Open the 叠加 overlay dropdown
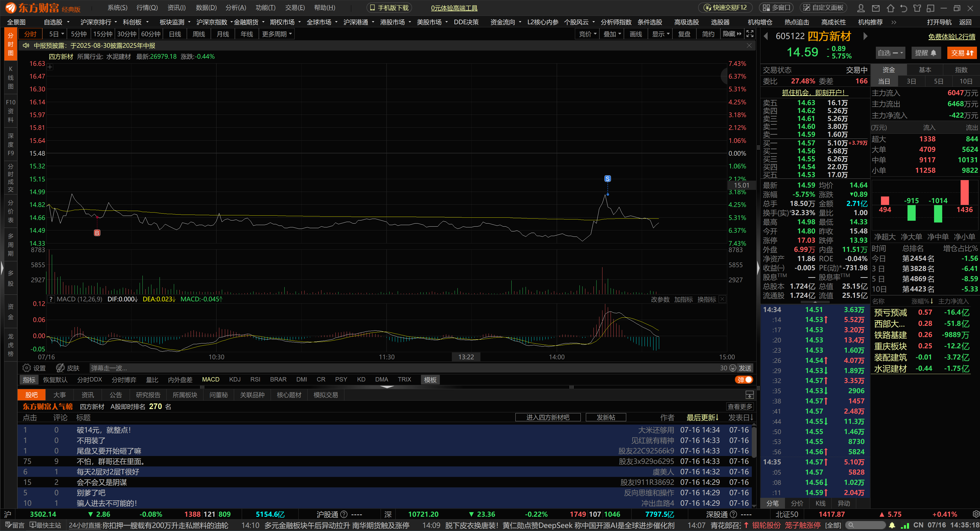980x531 pixels. coord(612,34)
